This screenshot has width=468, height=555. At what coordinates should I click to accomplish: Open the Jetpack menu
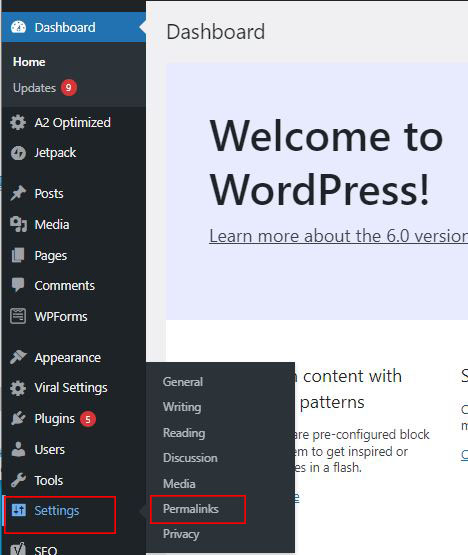pos(55,153)
